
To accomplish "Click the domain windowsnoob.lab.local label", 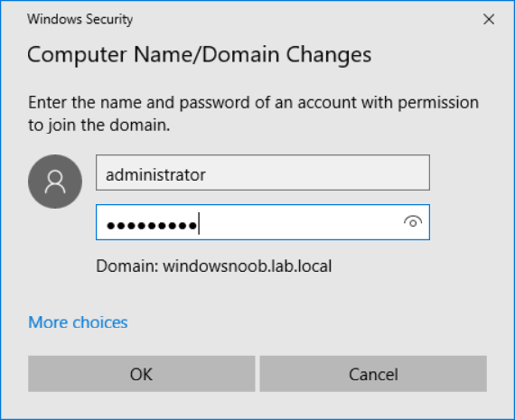I will point(214,266).
